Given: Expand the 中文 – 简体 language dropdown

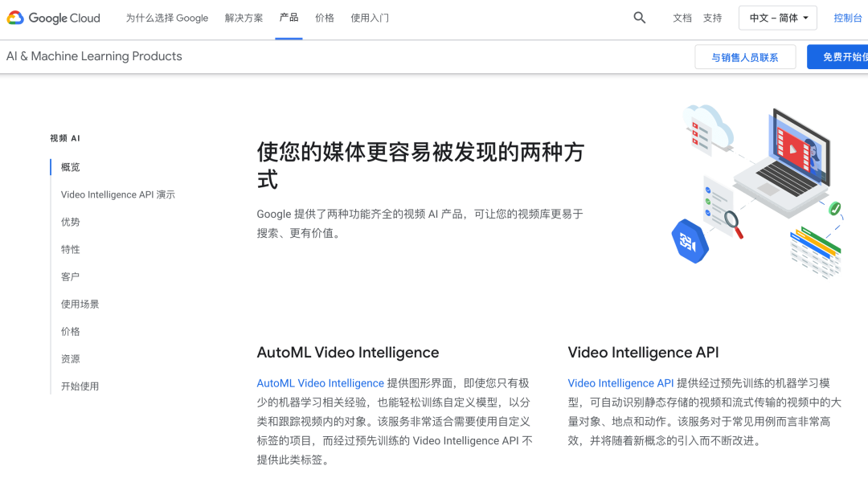Looking at the screenshot, I should point(777,17).
